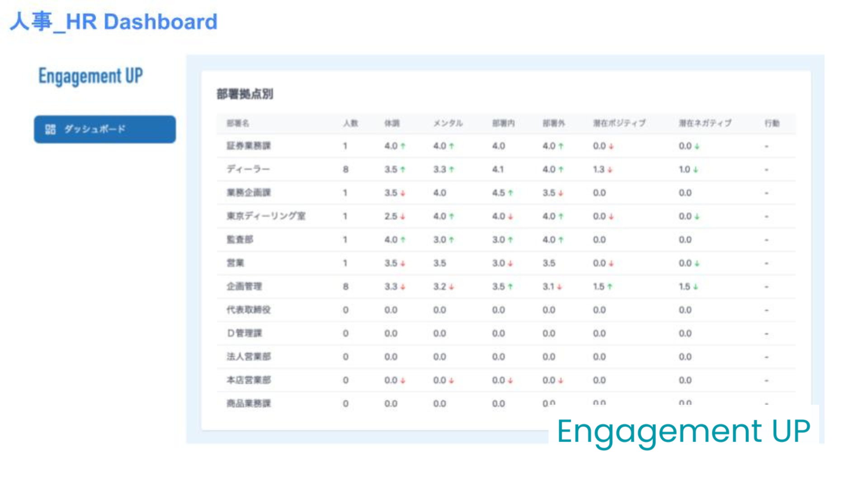Click the dashboard grid icon in sidebar button
The height and width of the screenshot is (488, 868).
[50, 129]
